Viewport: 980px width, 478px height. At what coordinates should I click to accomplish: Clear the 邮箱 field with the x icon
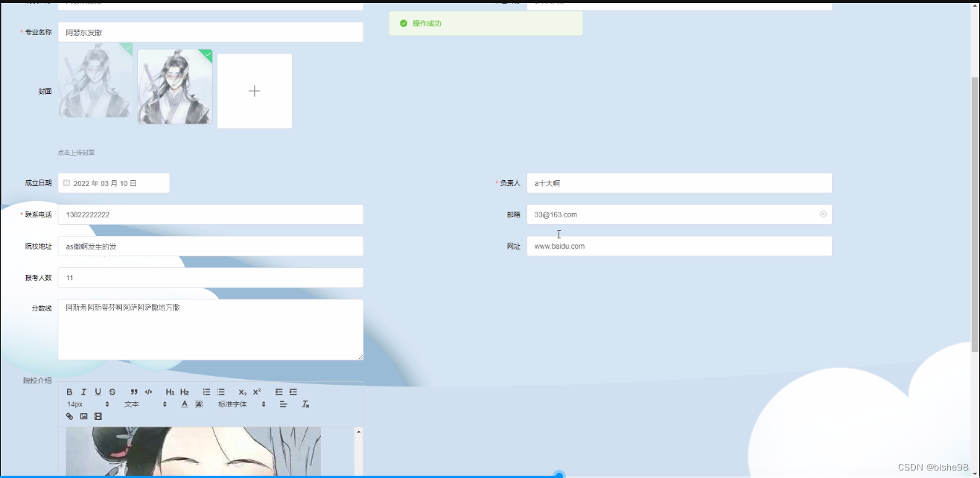point(823,214)
